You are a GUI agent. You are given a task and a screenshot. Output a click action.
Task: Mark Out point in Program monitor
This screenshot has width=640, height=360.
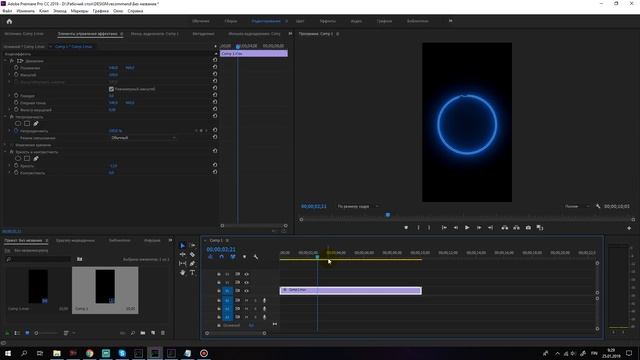[x=429, y=228]
